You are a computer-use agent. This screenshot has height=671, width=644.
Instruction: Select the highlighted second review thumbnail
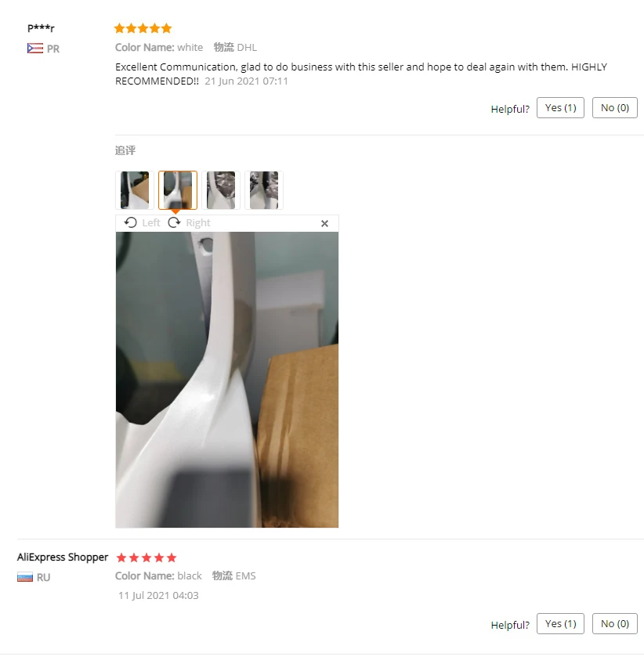178,190
